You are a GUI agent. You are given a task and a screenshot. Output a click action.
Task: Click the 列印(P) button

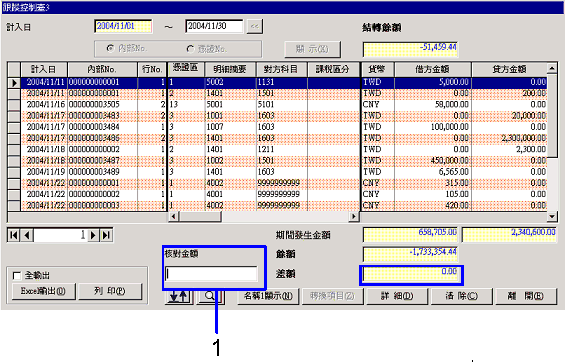[x=110, y=291]
